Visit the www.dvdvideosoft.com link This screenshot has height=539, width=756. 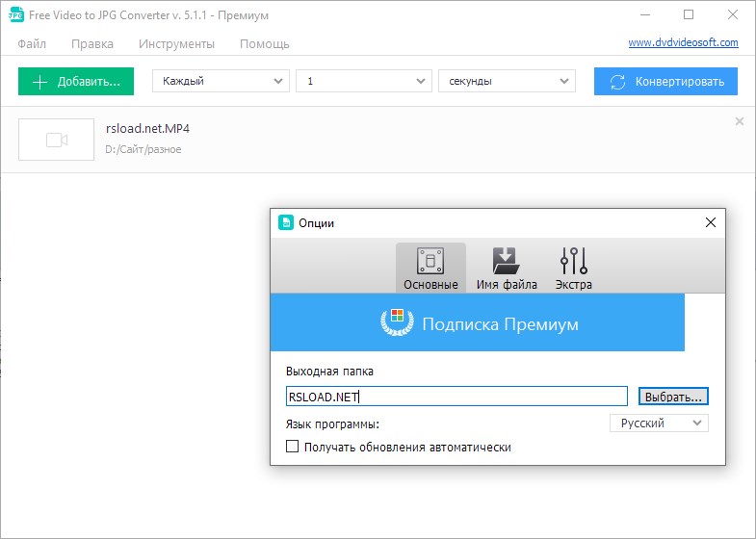[x=683, y=42]
